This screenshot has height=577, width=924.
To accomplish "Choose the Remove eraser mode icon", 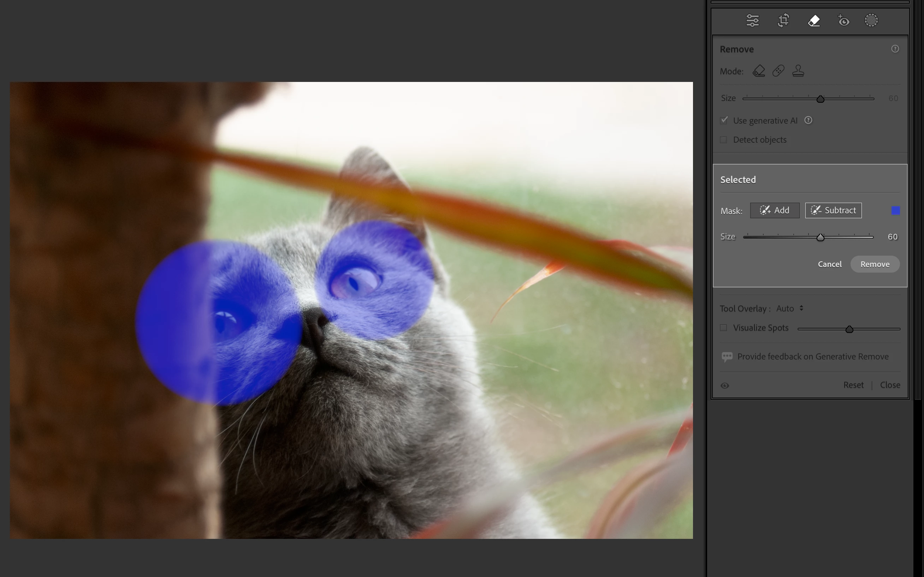I will click(758, 71).
